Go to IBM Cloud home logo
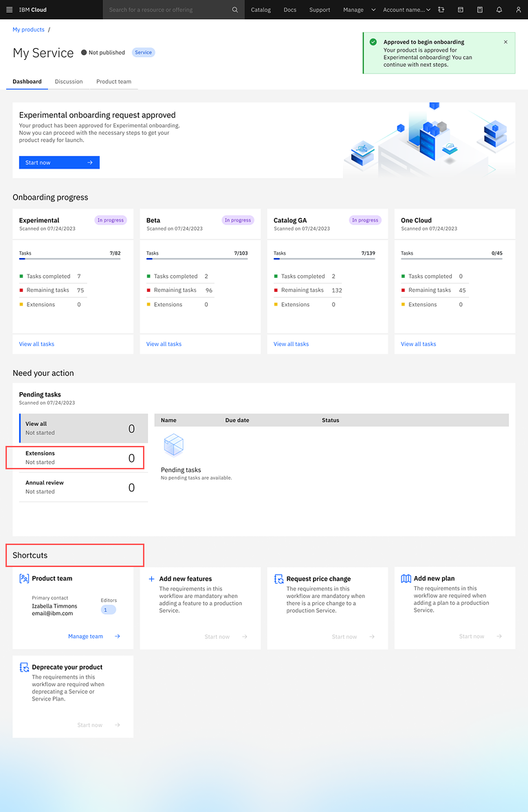Image resolution: width=528 pixels, height=812 pixels. pos(32,10)
